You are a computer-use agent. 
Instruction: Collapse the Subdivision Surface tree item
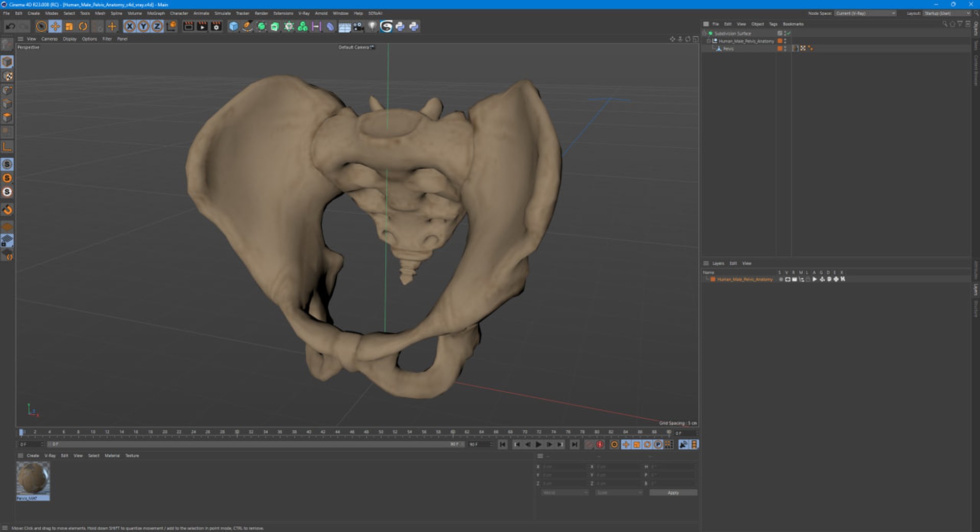pos(704,34)
